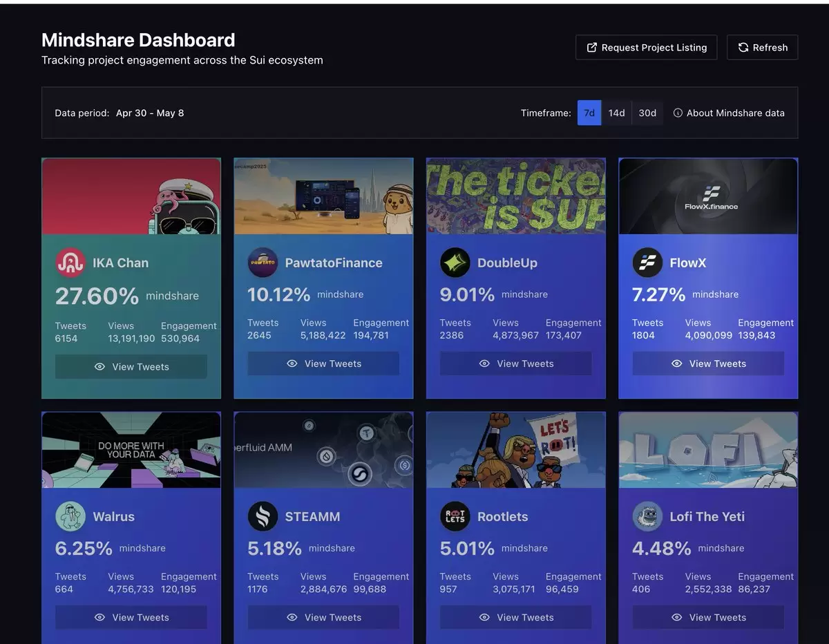Click the IKA Chan project logo

coord(70,263)
